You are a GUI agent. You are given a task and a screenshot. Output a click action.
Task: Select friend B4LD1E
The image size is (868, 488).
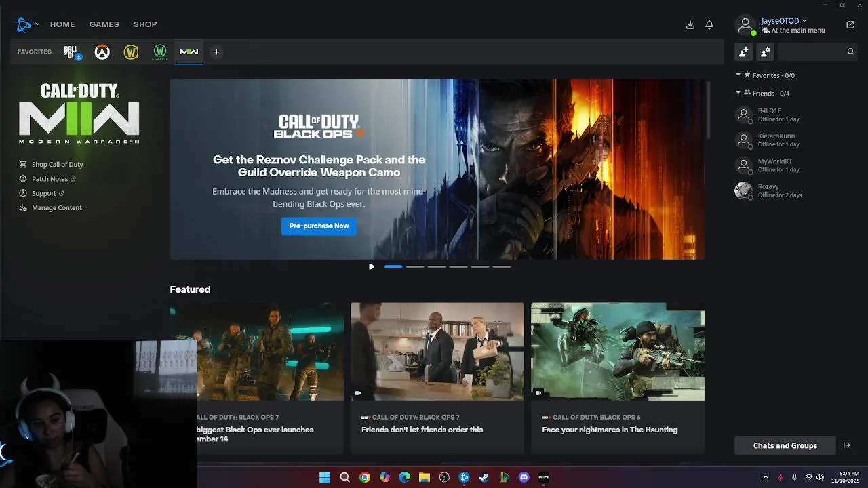(796, 115)
